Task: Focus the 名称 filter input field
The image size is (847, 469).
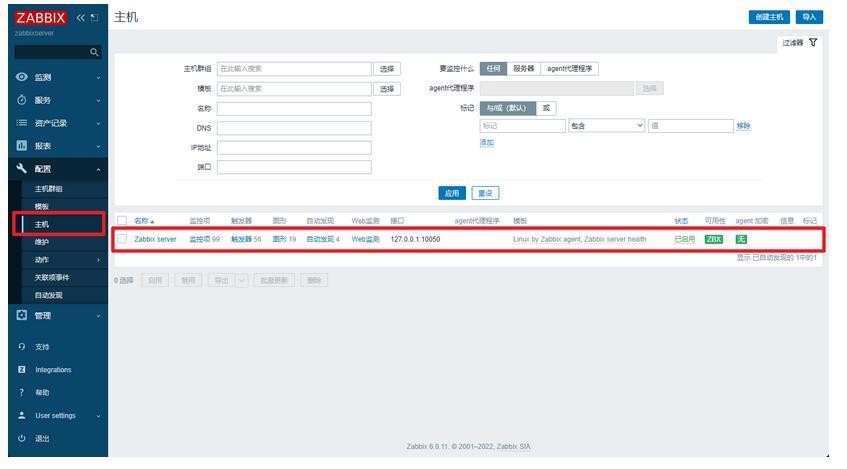Action: 294,109
